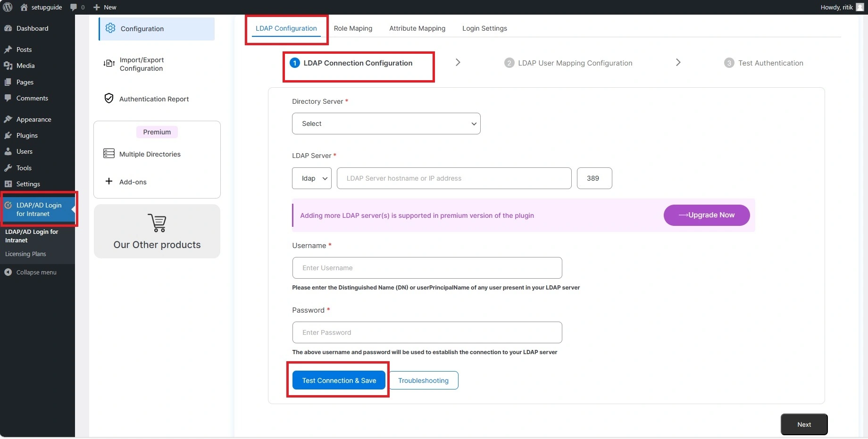Open the Plugins menu item
The height and width of the screenshot is (439, 868).
[x=37, y=135]
